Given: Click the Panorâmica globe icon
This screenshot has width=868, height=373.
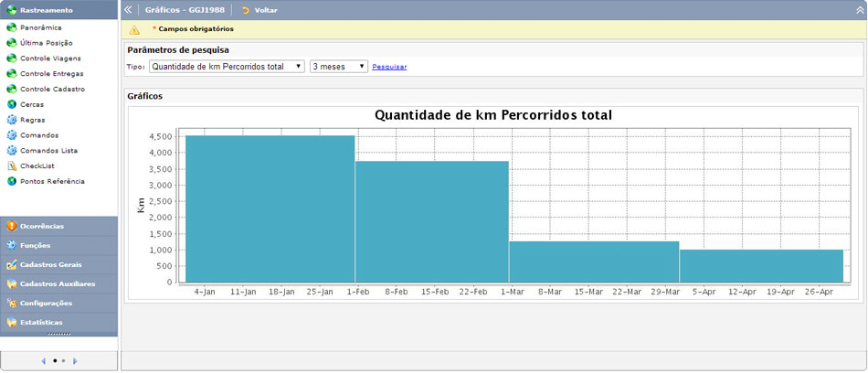Looking at the screenshot, I should click(x=12, y=27).
